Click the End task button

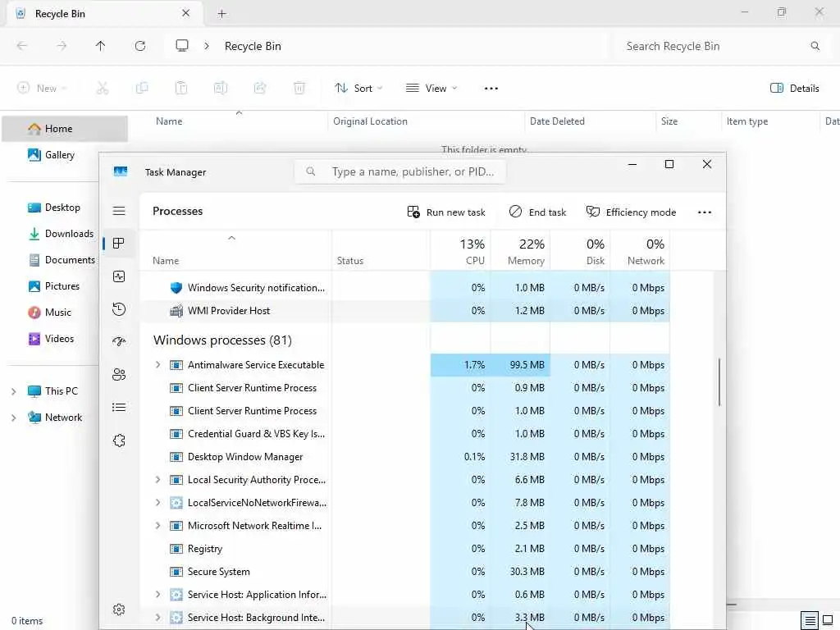[x=537, y=212]
